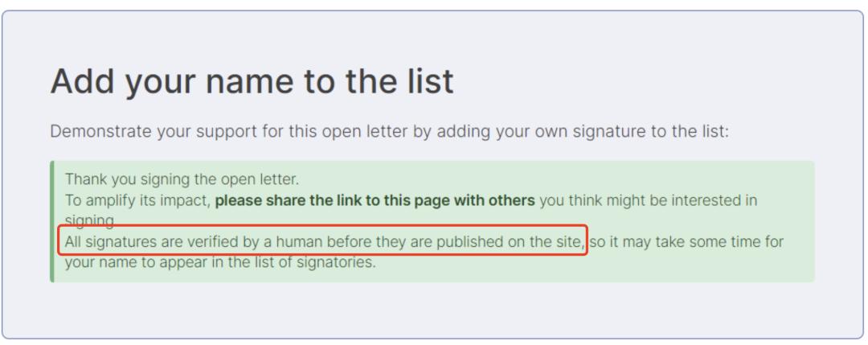Click the word "human" in the notice
The height and width of the screenshot is (345, 868).
coord(299,241)
